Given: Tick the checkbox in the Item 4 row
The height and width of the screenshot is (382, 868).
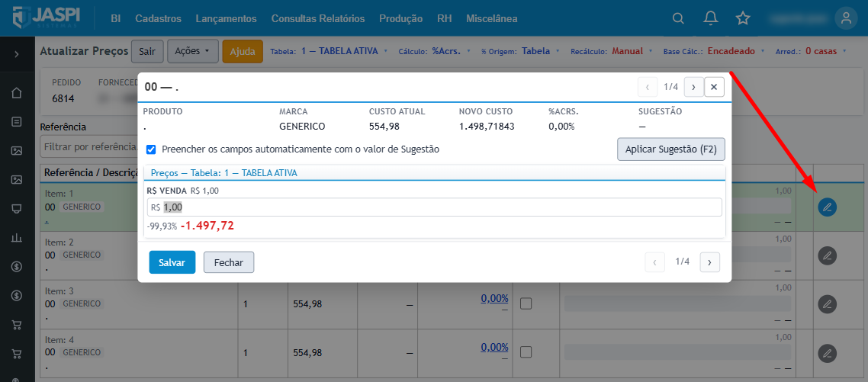Looking at the screenshot, I should tap(526, 352).
